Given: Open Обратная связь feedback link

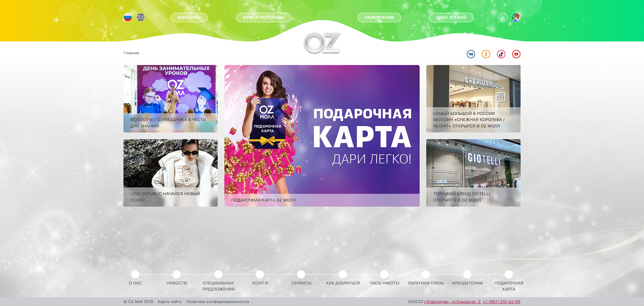Looking at the screenshot, I should (426, 283).
